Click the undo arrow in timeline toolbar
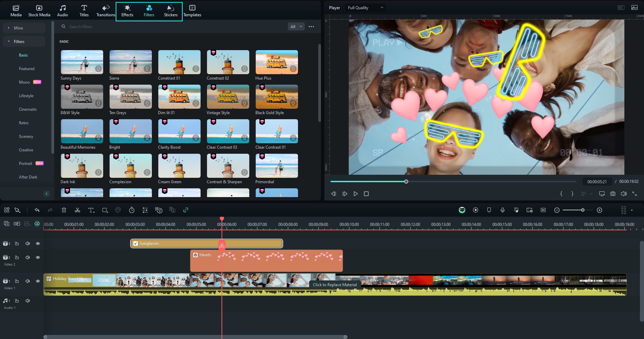 (37, 210)
